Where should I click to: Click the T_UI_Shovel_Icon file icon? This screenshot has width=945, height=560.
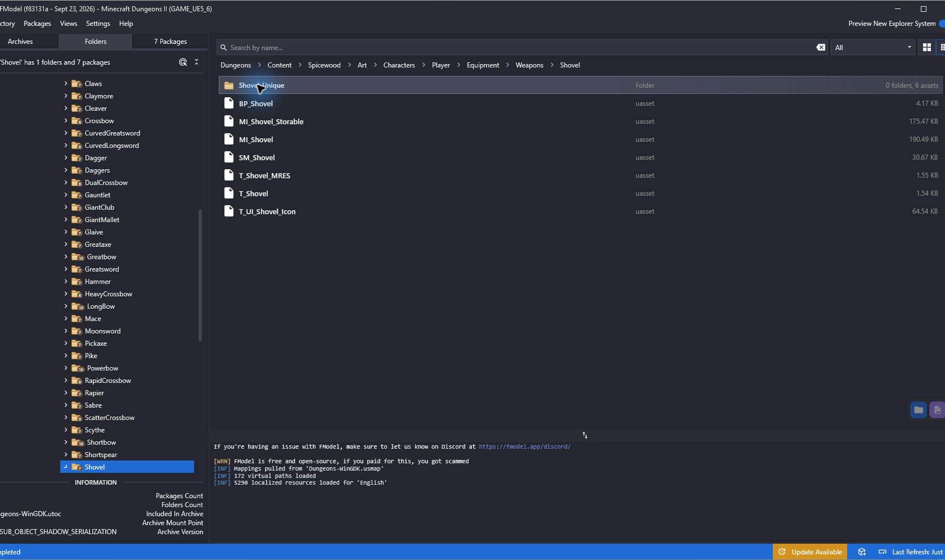click(x=229, y=211)
